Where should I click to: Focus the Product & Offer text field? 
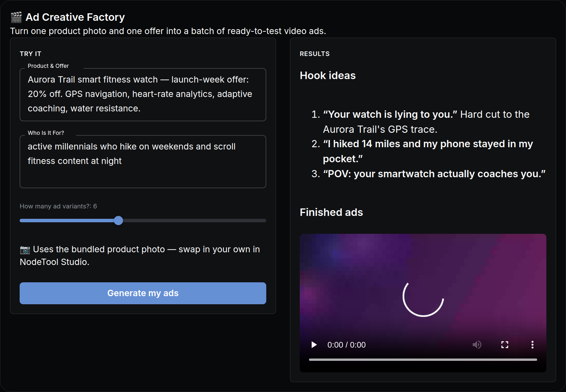pos(143,94)
